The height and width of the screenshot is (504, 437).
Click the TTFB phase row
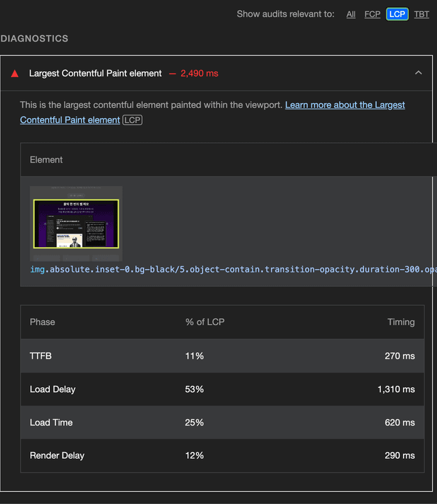pyautogui.click(x=223, y=356)
